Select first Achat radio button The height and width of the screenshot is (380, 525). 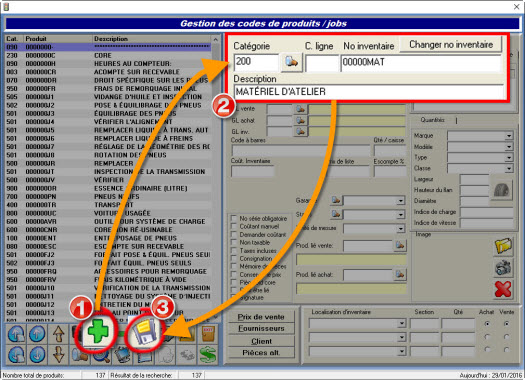tap(487, 324)
